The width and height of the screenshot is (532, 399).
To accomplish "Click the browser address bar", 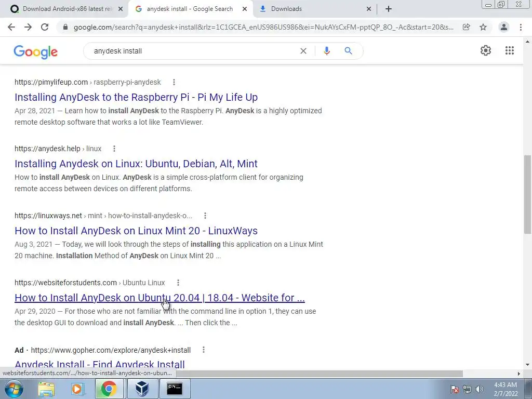I will pos(263,27).
